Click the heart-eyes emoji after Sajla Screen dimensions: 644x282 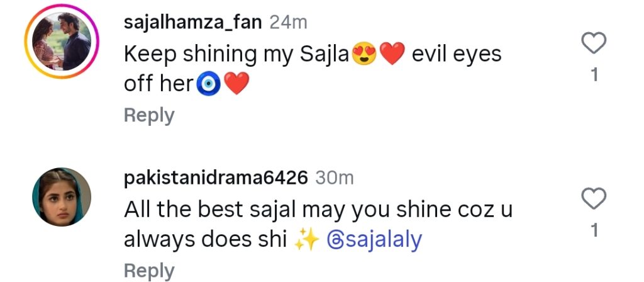(364, 55)
